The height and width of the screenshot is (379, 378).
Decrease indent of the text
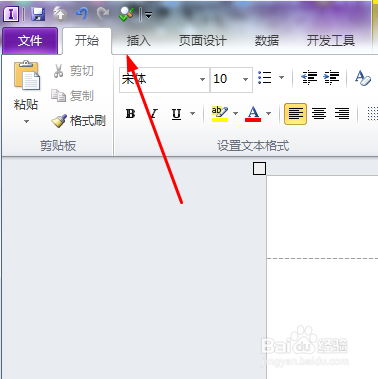[309, 78]
